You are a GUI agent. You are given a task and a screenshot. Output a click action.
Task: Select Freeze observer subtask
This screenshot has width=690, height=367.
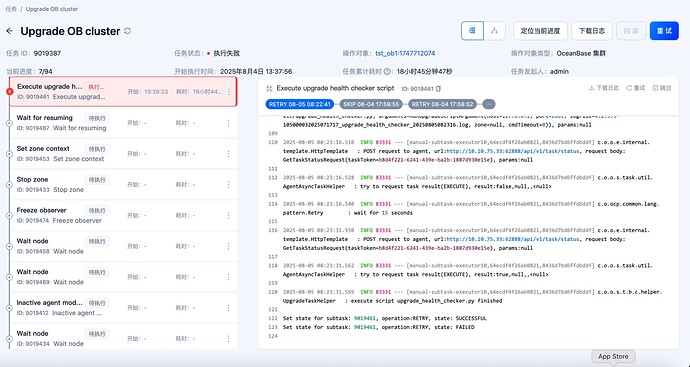click(123, 215)
